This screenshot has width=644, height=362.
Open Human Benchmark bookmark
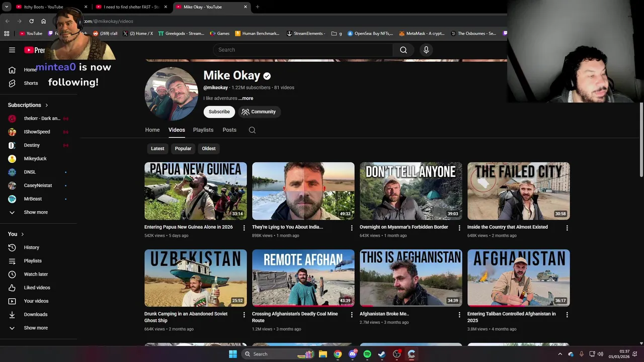(x=257, y=34)
